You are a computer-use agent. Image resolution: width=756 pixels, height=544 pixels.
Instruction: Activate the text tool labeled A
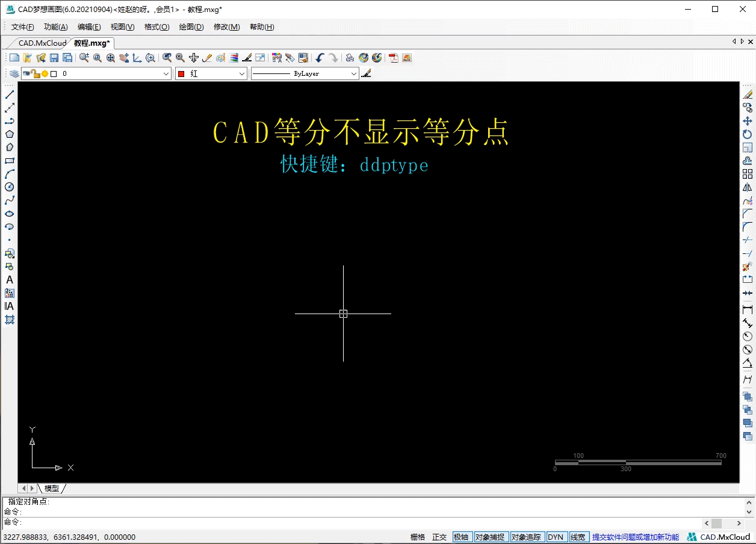(9, 280)
